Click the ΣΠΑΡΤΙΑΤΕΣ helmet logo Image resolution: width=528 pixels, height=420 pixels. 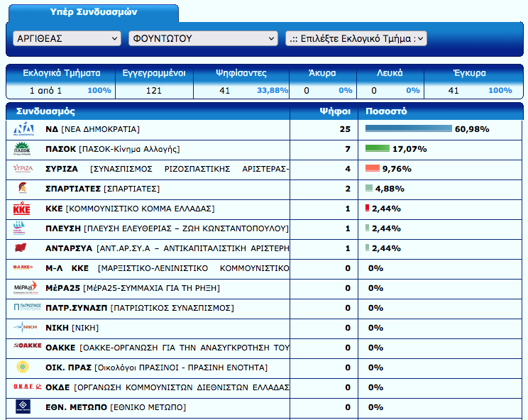[x=23, y=189]
